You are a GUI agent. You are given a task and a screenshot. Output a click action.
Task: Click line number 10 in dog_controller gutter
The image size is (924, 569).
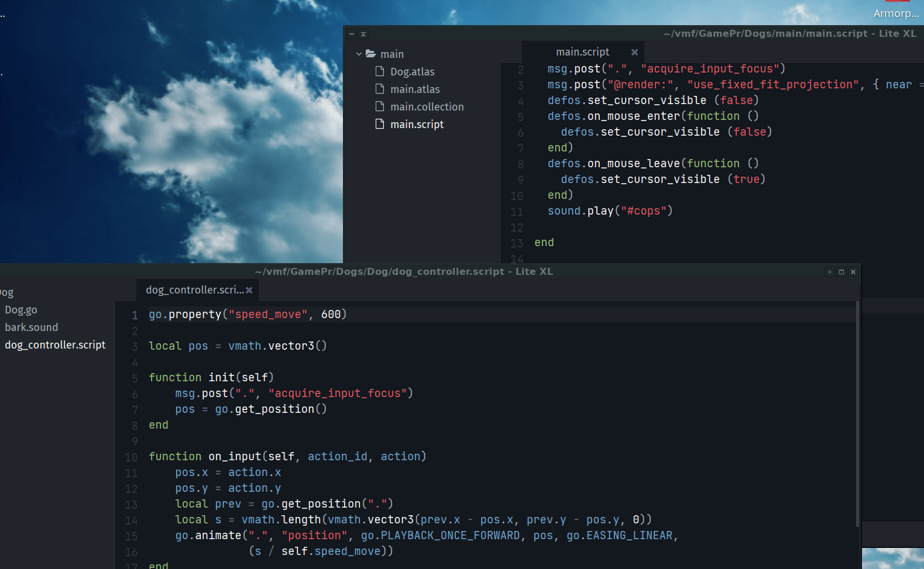pyautogui.click(x=131, y=457)
